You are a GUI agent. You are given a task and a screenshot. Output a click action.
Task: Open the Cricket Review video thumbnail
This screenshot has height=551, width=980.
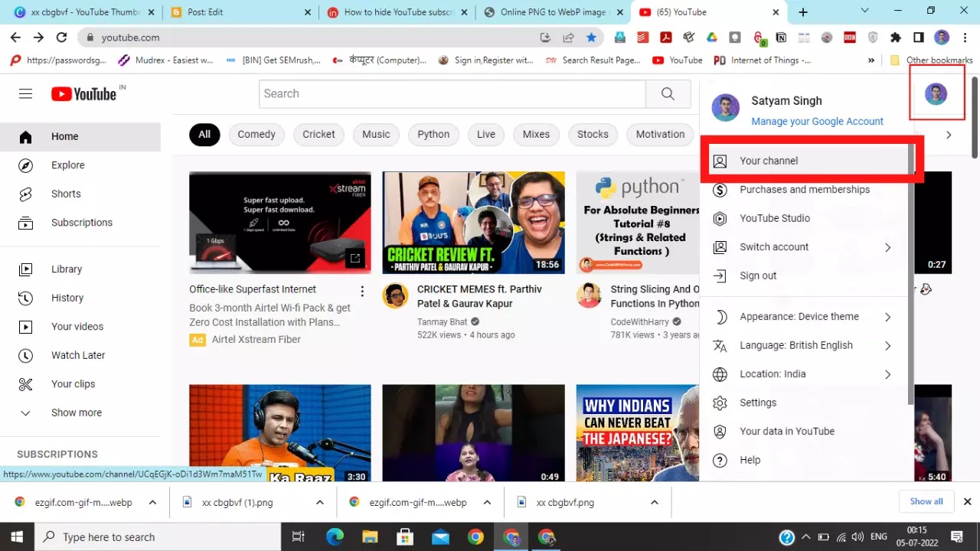coord(474,222)
